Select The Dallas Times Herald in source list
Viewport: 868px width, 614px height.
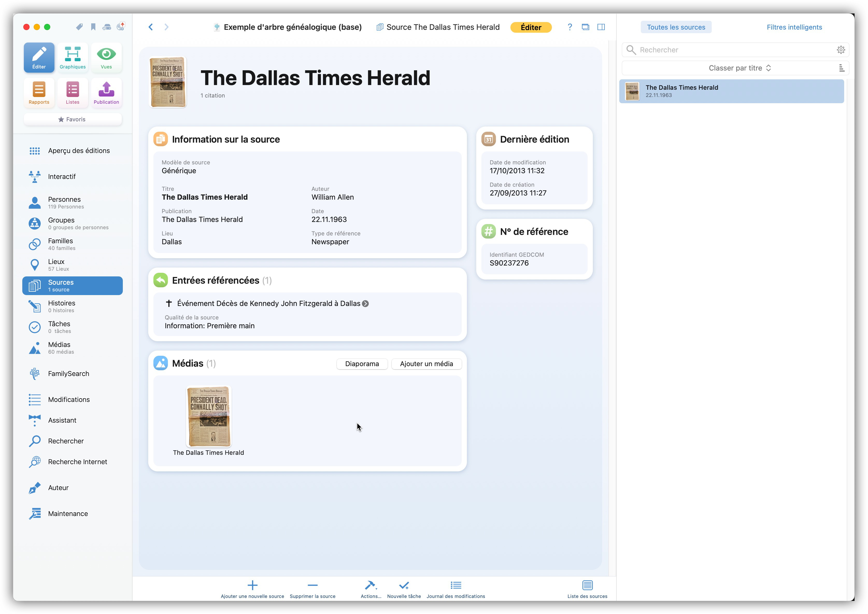(731, 91)
